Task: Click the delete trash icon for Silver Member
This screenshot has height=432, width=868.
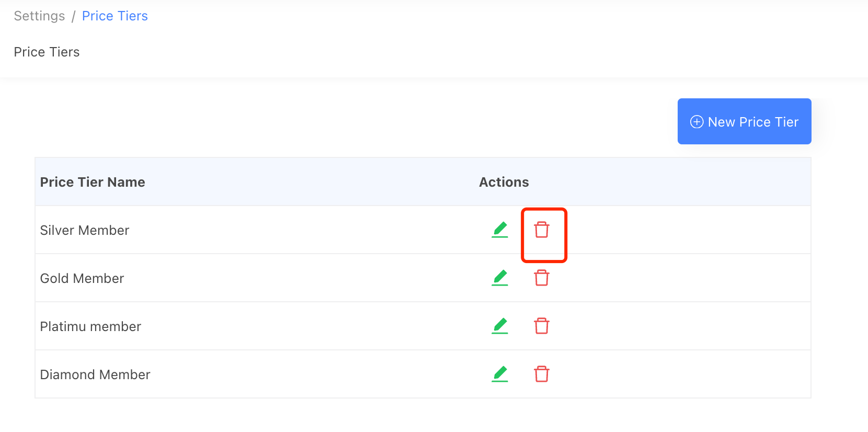Action: (x=542, y=229)
